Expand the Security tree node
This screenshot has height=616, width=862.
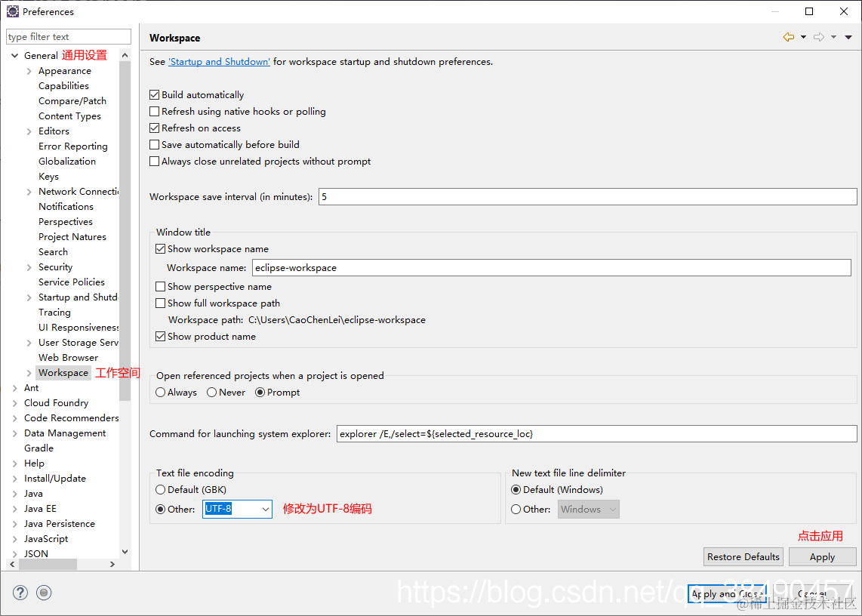coord(29,267)
